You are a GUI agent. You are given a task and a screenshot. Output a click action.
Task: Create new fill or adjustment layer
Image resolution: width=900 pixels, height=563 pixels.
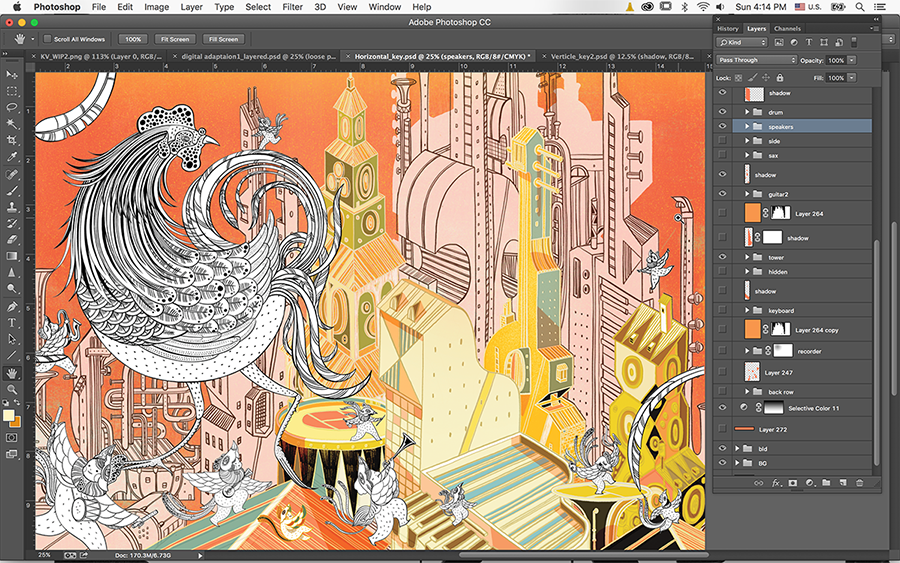809,483
